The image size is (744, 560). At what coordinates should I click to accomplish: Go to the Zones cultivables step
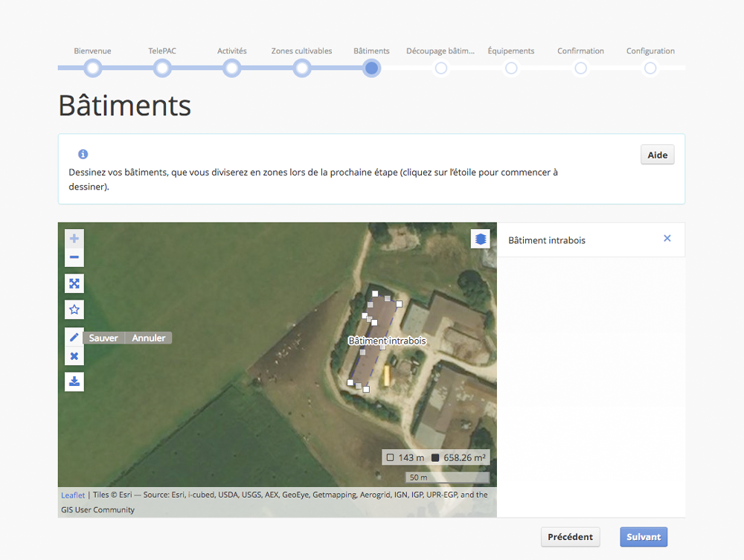pyautogui.click(x=302, y=68)
